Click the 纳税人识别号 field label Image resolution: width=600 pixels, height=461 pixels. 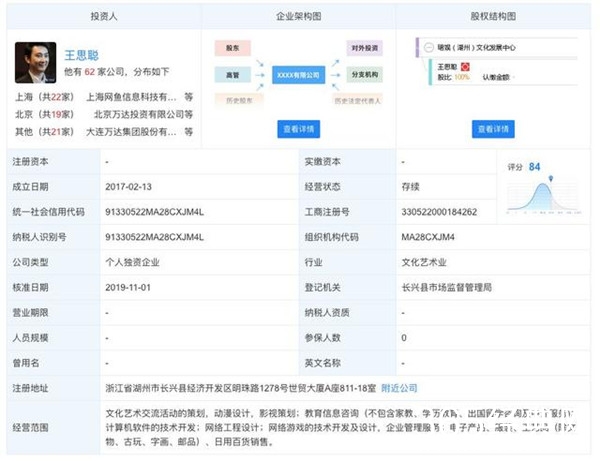pos(39,237)
